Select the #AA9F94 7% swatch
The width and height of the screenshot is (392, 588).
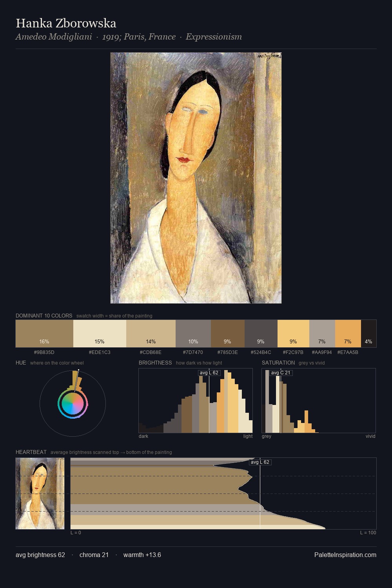pyautogui.click(x=322, y=334)
